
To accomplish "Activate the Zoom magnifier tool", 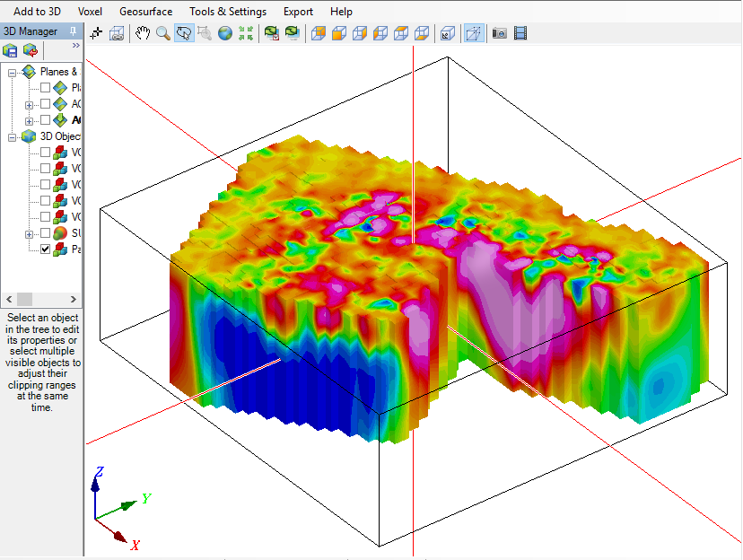I will [x=162, y=33].
